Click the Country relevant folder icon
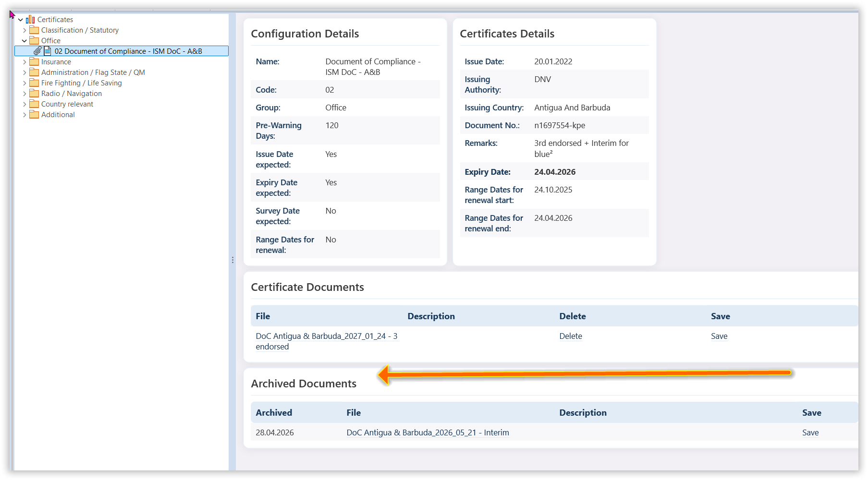 point(34,104)
